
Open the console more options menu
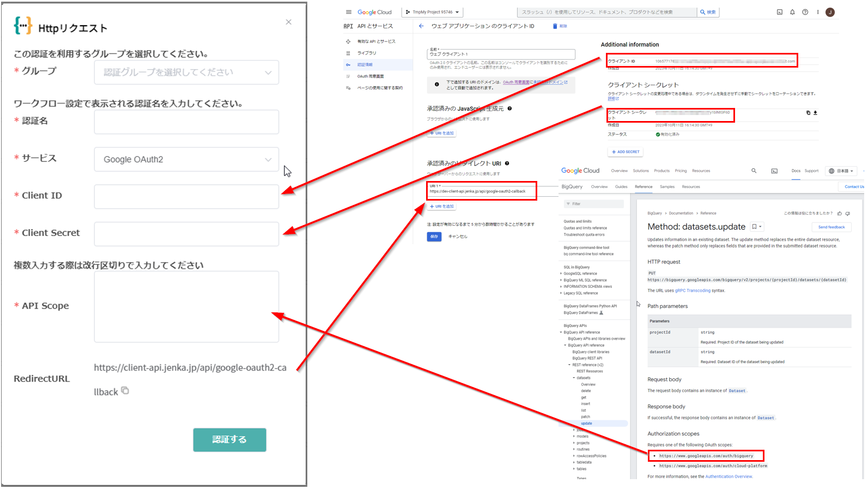click(817, 12)
